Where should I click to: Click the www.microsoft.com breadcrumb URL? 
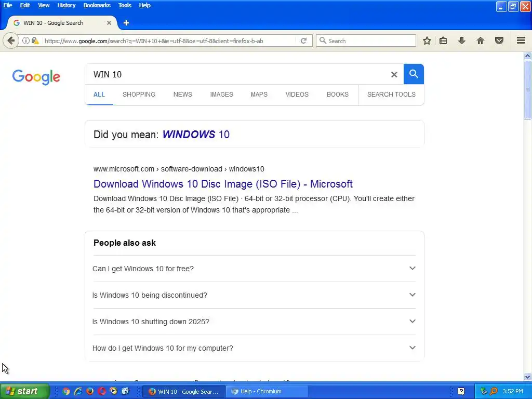pos(179,169)
